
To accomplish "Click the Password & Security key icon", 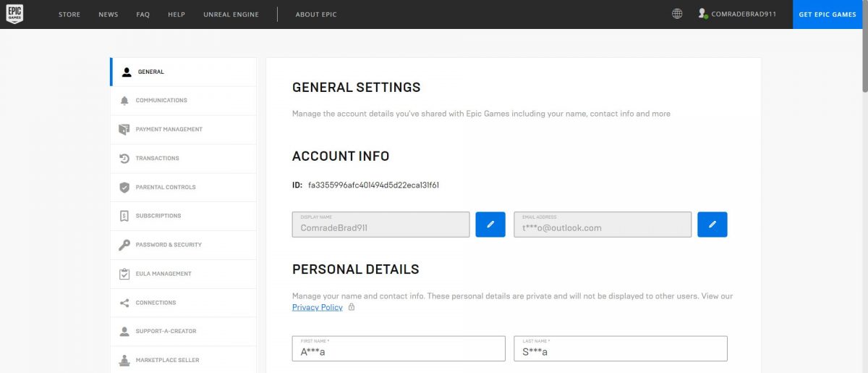I will click(x=124, y=245).
